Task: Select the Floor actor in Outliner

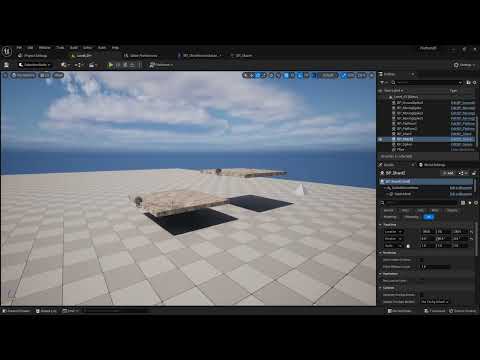Action: point(400,150)
